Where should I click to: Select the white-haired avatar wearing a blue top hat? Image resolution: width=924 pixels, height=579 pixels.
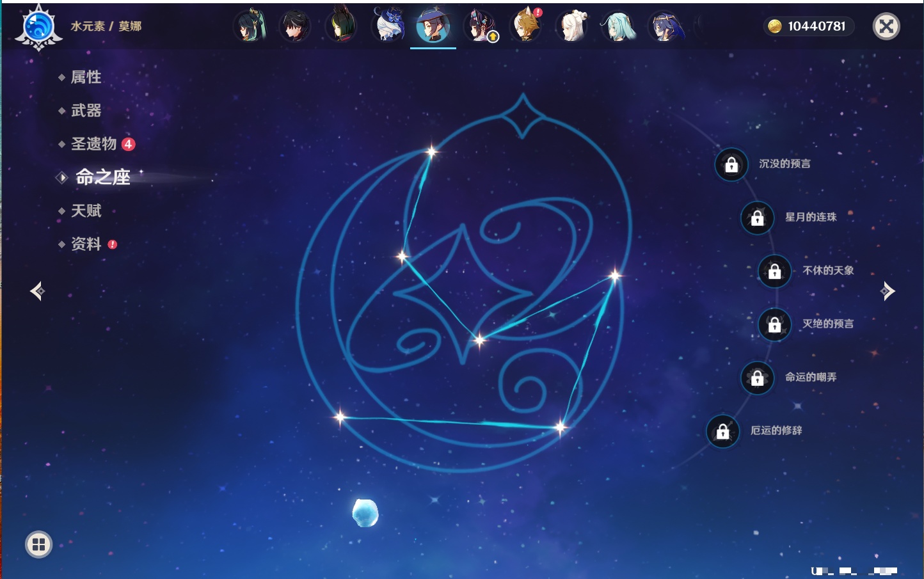click(x=388, y=26)
